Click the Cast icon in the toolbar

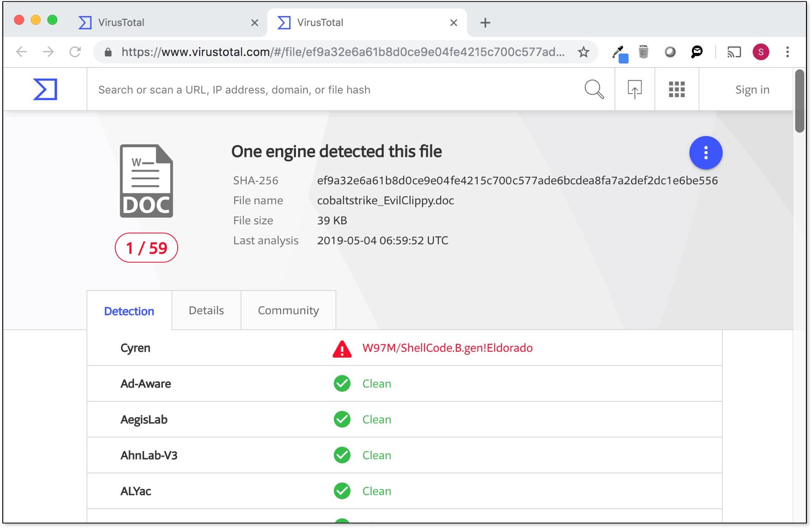(734, 52)
